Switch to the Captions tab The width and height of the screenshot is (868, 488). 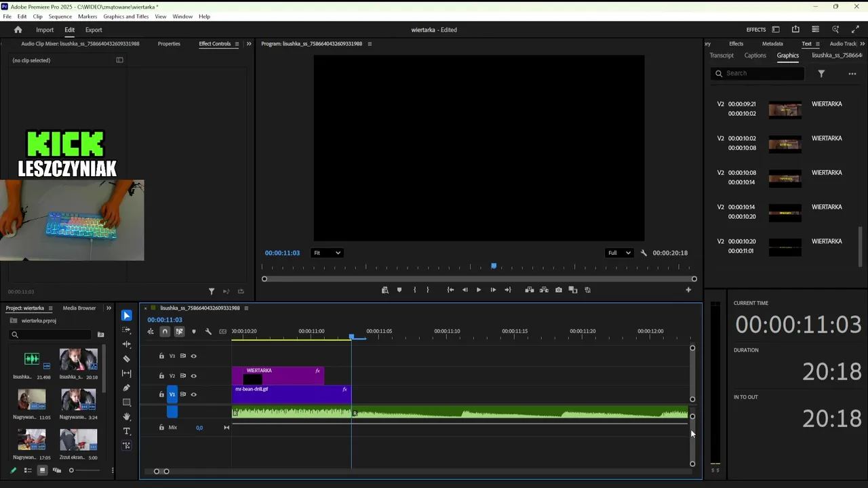click(755, 56)
